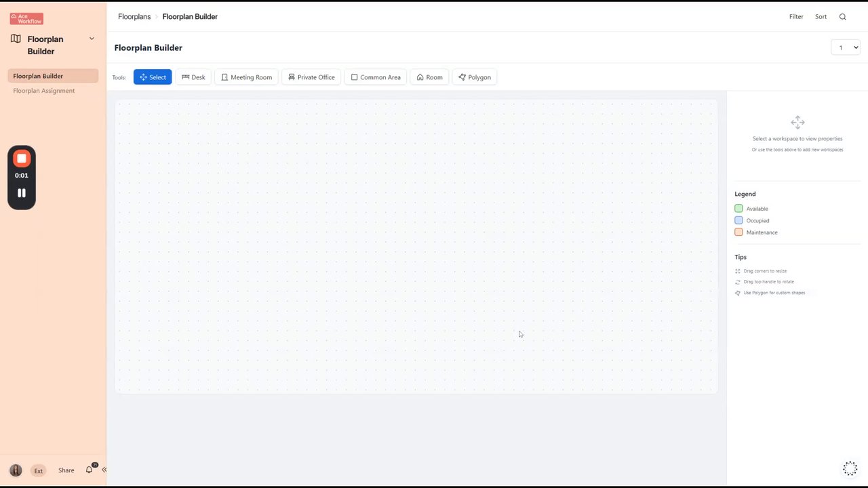Open the user avatar profile
Viewport: 868px width, 488px height.
click(16, 470)
